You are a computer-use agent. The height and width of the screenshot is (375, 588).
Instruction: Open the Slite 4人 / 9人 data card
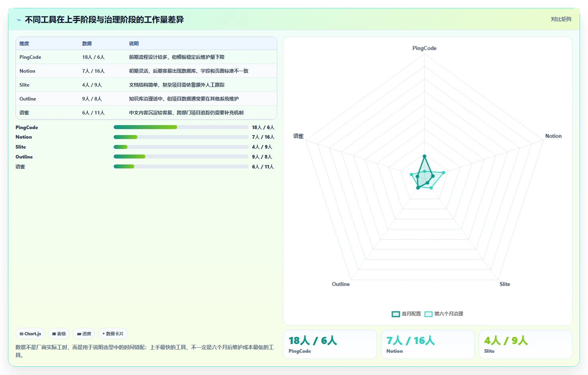click(x=526, y=344)
